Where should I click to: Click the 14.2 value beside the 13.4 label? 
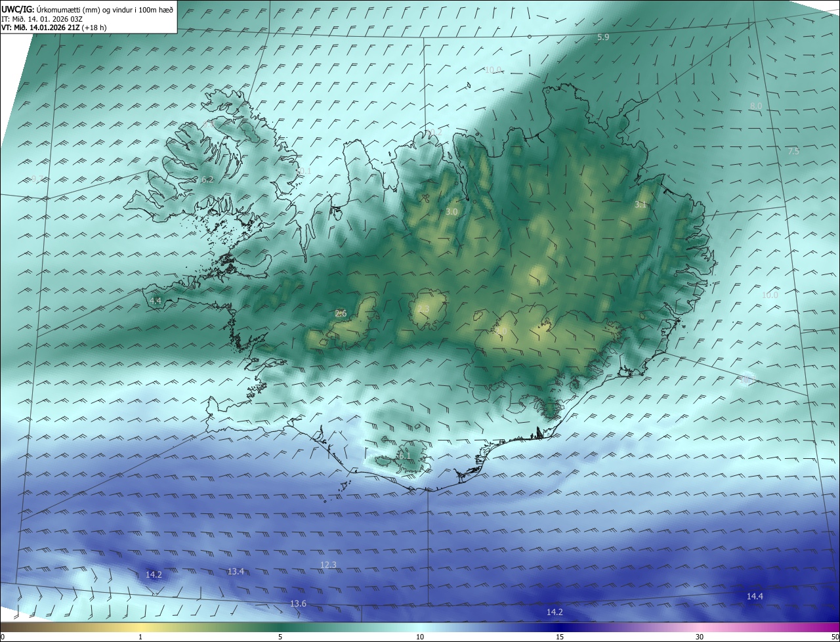154,574
